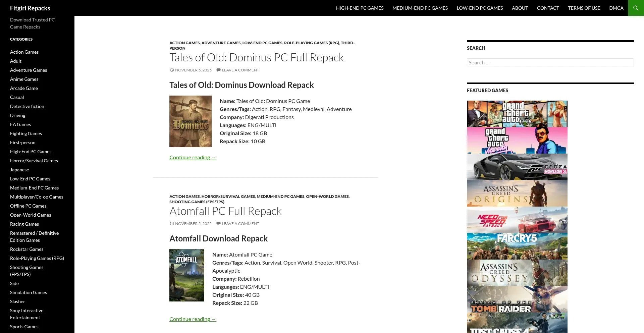
Task: Click Continue reading under Tales of Old
Action: click(x=193, y=157)
